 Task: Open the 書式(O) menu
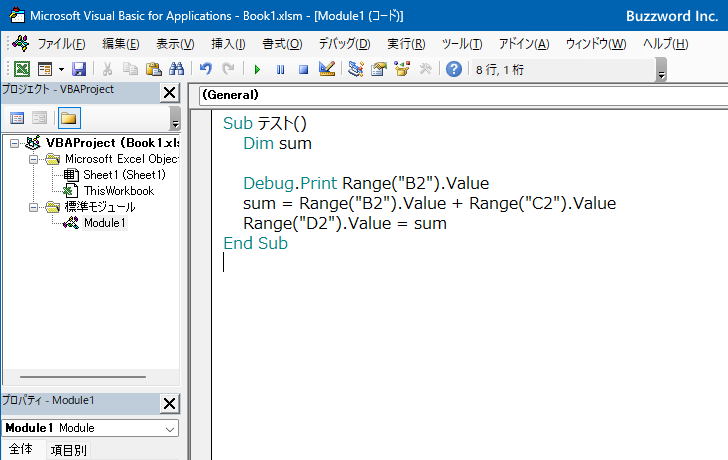tap(282, 44)
